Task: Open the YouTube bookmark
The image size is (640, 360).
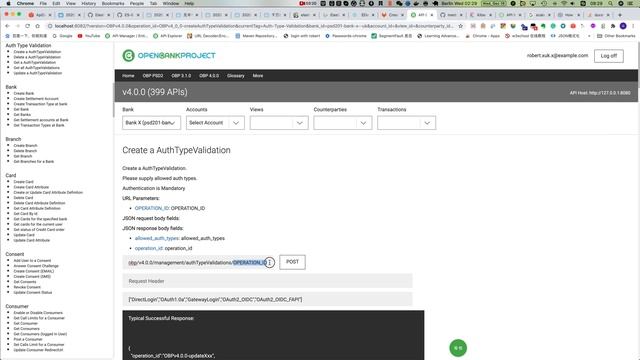Action: click(89, 36)
